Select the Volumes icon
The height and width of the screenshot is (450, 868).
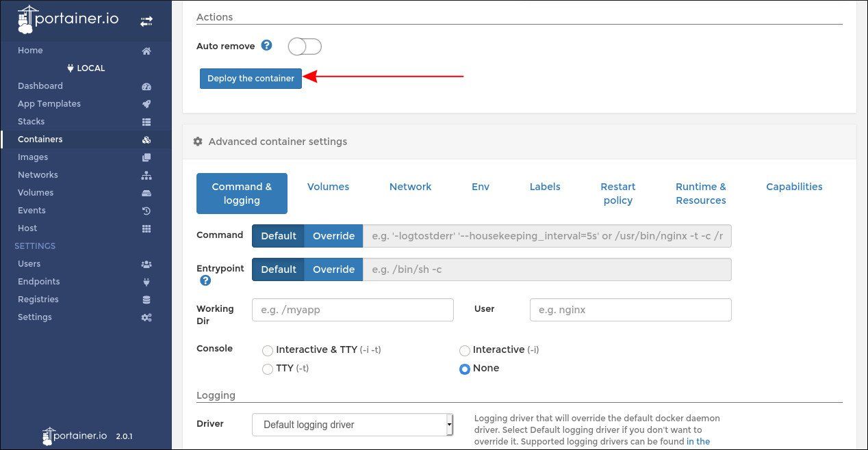point(146,192)
